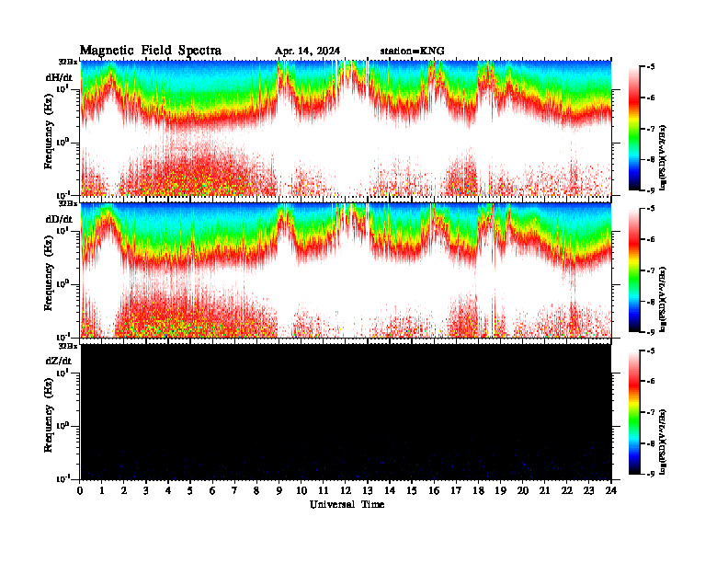Click hour label "15" on time axis
The width and height of the screenshot is (728, 563).
point(412,491)
